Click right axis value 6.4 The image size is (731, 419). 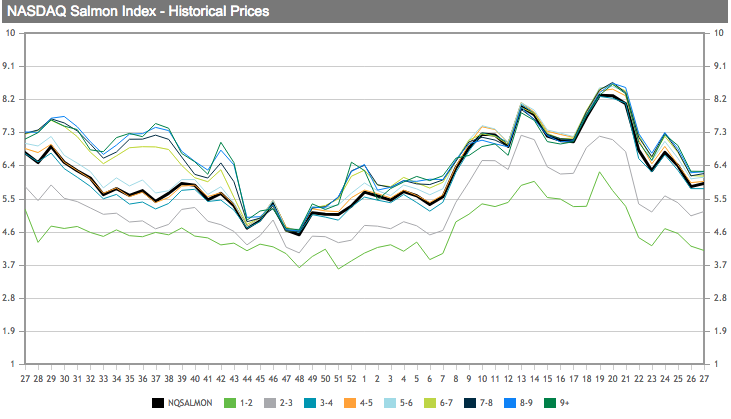[x=720, y=165]
